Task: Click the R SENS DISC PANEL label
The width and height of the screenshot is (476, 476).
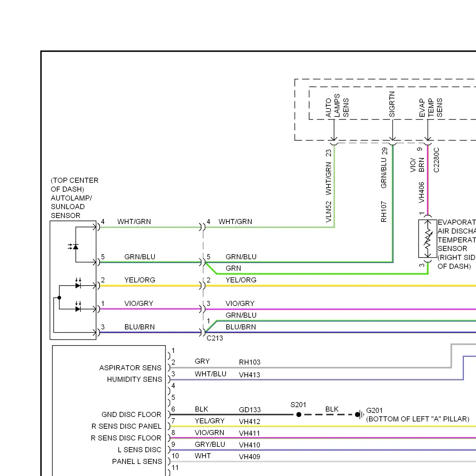Action: (x=126, y=426)
